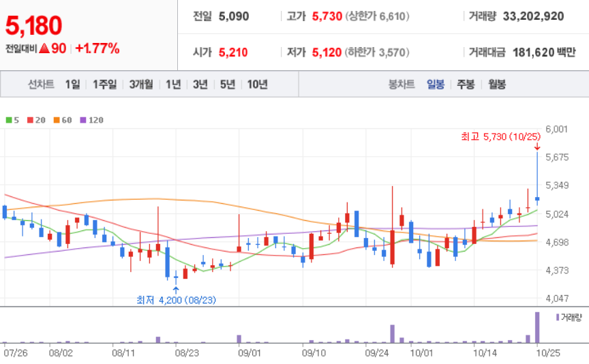
Task: Select the 일봉 candlestick chart
Action: click(436, 85)
